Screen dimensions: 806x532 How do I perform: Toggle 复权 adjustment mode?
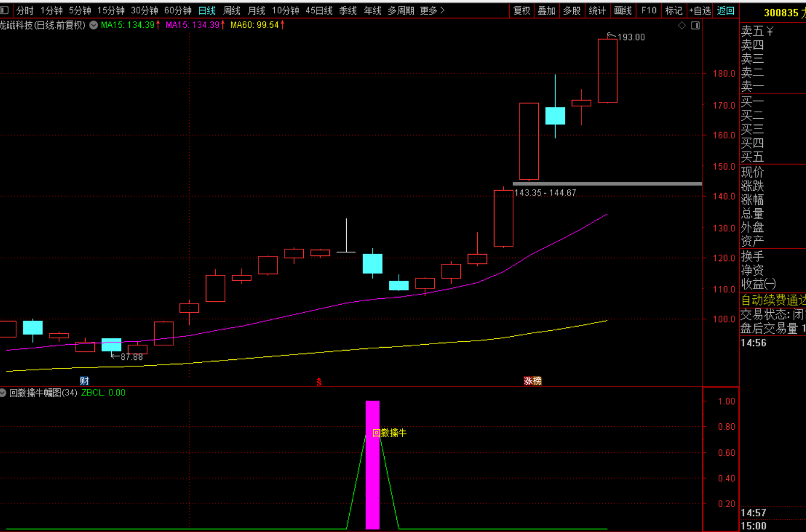pos(522,10)
